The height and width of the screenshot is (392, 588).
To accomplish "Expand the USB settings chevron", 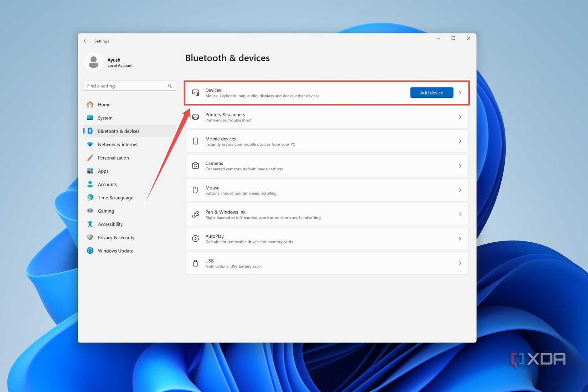I will pyautogui.click(x=460, y=263).
